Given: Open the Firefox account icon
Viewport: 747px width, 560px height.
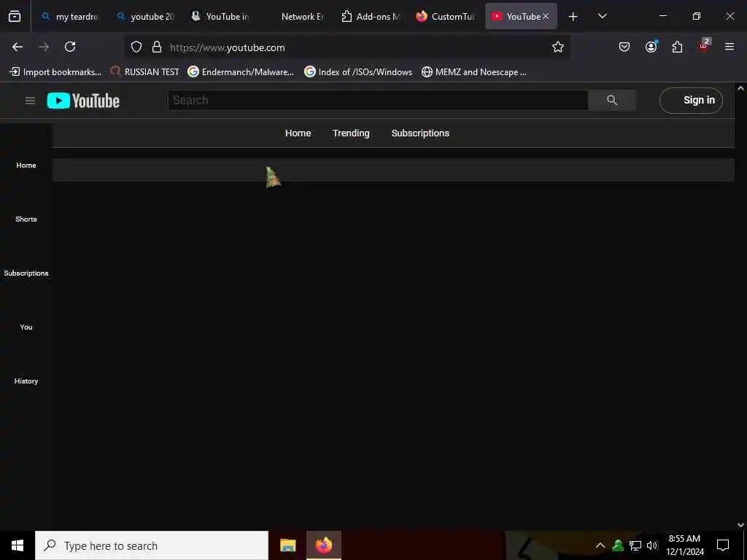Looking at the screenshot, I should (651, 47).
